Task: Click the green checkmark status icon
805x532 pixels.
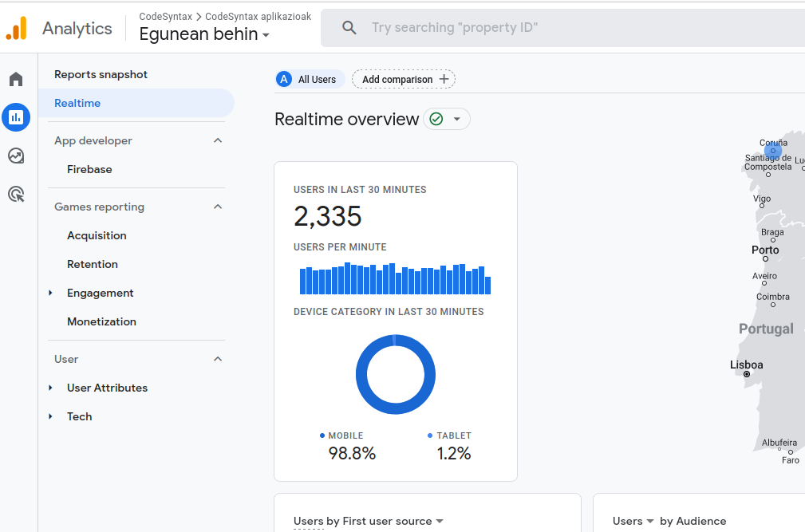Action: [x=436, y=119]
